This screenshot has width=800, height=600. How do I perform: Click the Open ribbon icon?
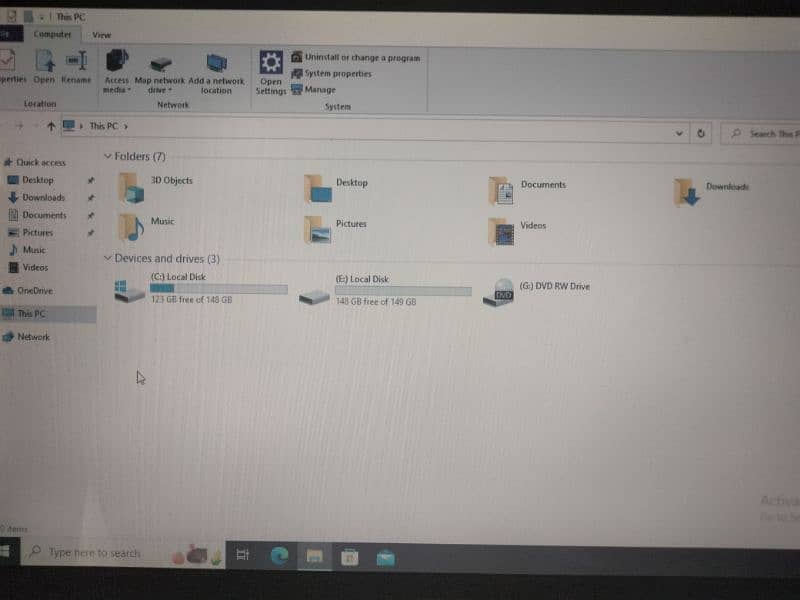pyautogui.click(x=45, y=61)
